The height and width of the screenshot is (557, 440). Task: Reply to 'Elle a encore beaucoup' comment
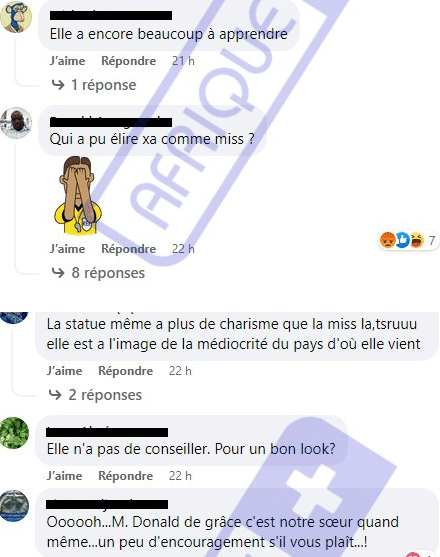tap(129, 61)
